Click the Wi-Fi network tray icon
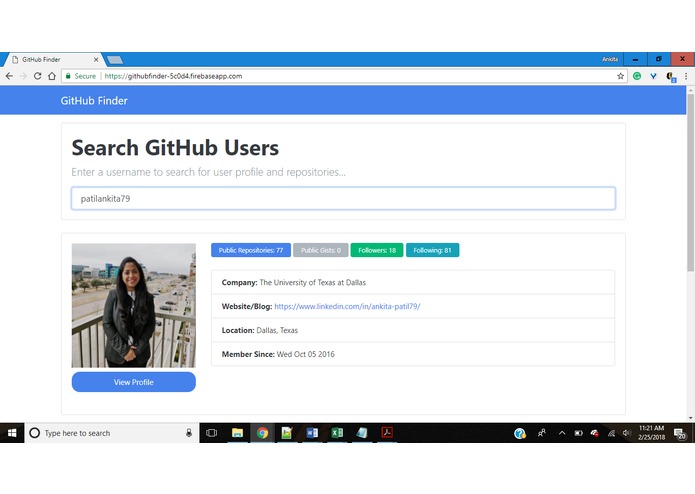The image size is (695, 494). 611,433
